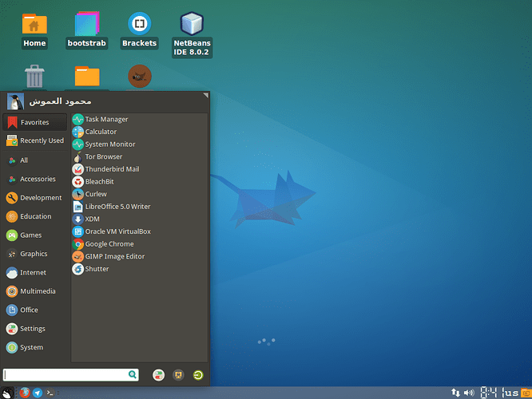The width and height of the screenshot is (532, 399).
Task: Select the Recently Used category
Action: click(34, 140)
